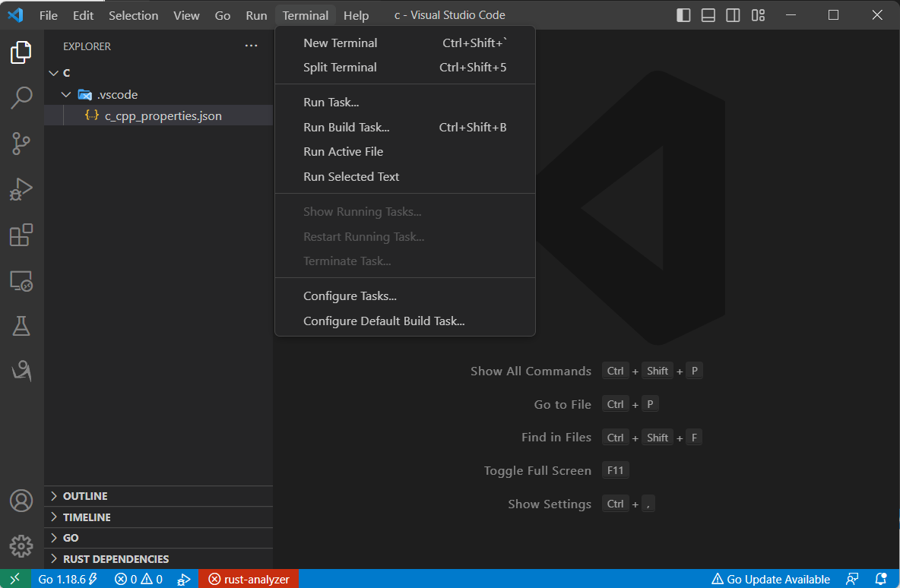Open the Search view icon
Image resolution: width=900 pixels, height=588 pixels.
tap(21, 97)
